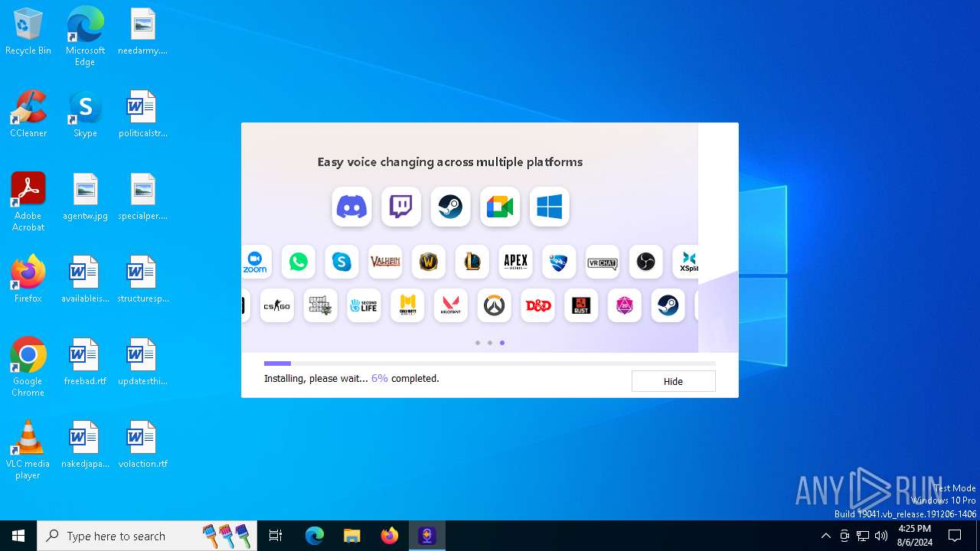Click the Google Meet platform icon
This screenshot has height=551, width=980.
coord(500,207)
